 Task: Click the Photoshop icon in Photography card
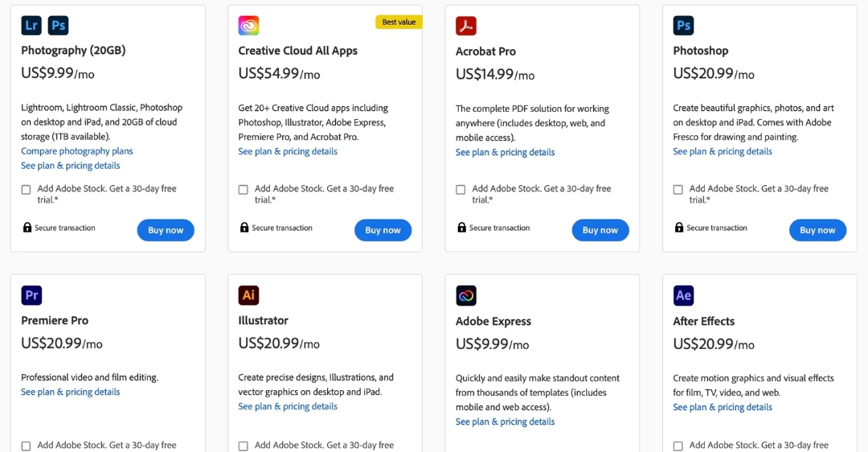pos(58,26)
